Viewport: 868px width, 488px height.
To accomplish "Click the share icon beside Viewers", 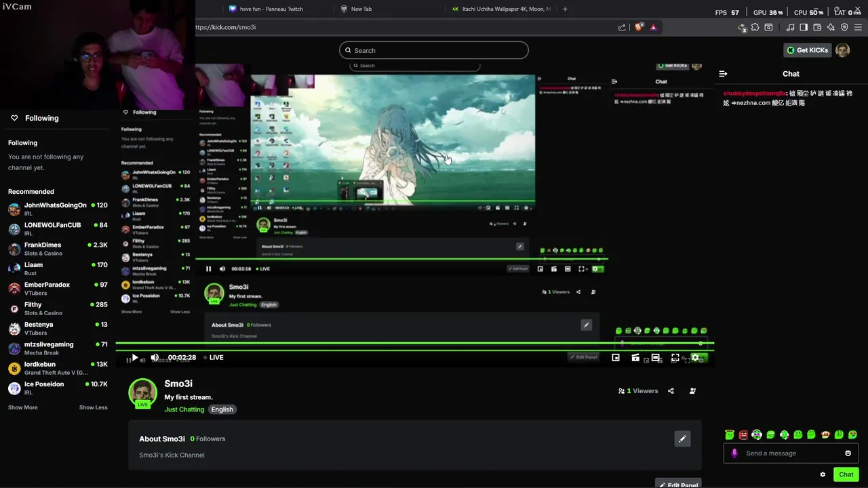I will 671,391.
